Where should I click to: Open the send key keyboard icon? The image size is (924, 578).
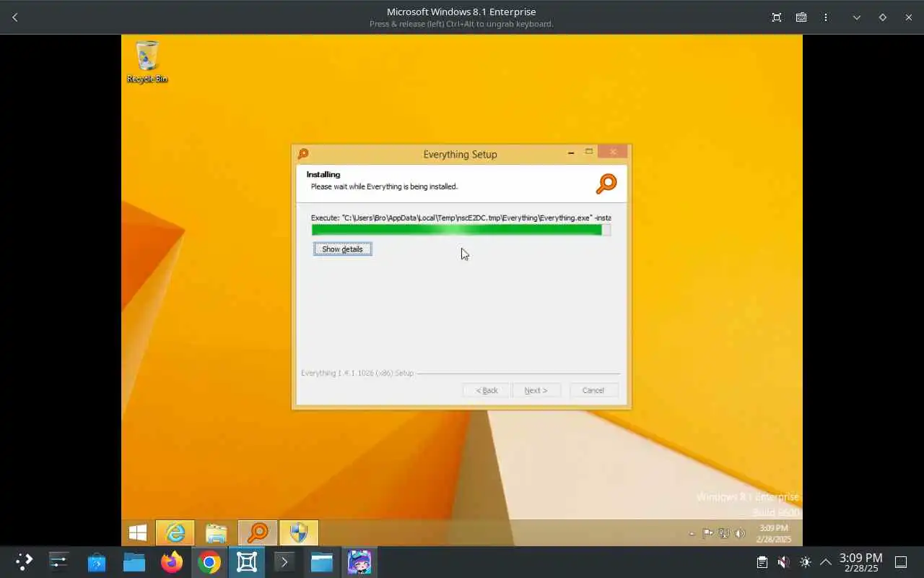tap(801, 17)
